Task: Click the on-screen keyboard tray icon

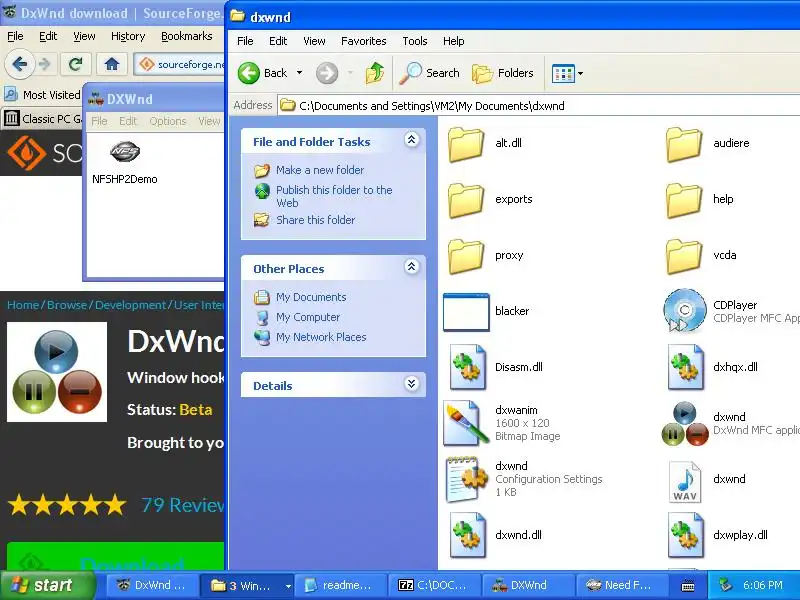Action: coord(688,586)
